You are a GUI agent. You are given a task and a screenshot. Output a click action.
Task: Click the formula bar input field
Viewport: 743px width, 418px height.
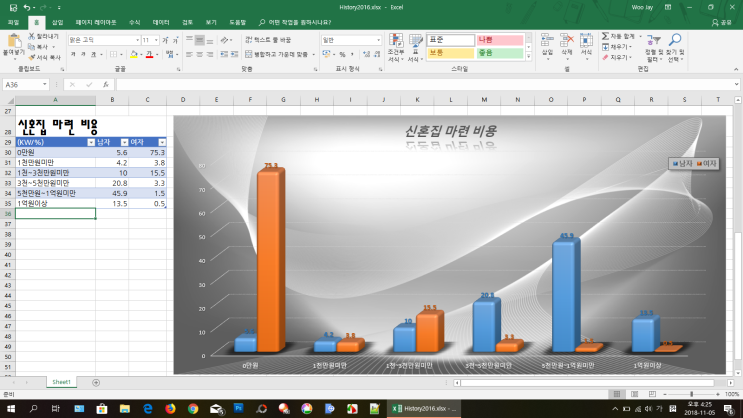click(x=426, y=84)
